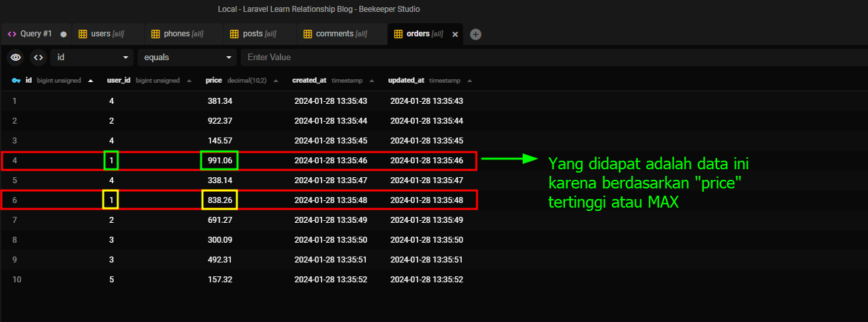Image resolution: width=868 pixels, height=322 pixels.
Task: Switch to raw filter code icon
Action: 38,58
